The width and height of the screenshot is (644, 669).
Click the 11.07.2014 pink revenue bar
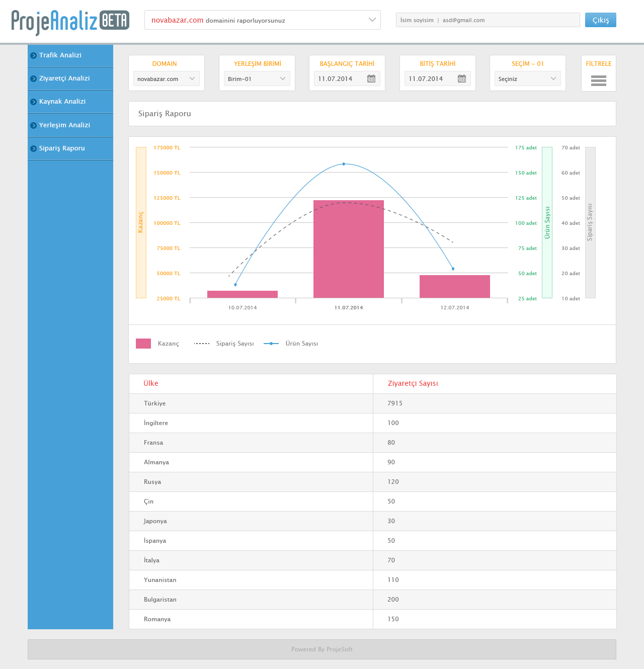[x=349, y=249]
